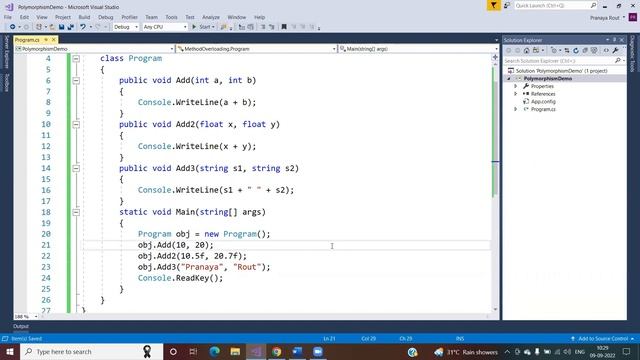Screen dimensions: 640x360
Task: Click the Visual Studio taskbar icon
Action: coord(256,351)
